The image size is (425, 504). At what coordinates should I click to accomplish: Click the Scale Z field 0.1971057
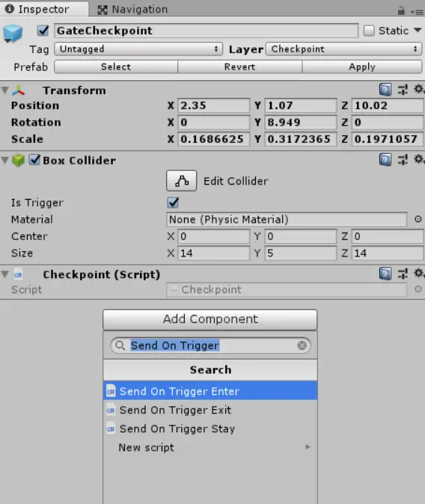[388, 139]
